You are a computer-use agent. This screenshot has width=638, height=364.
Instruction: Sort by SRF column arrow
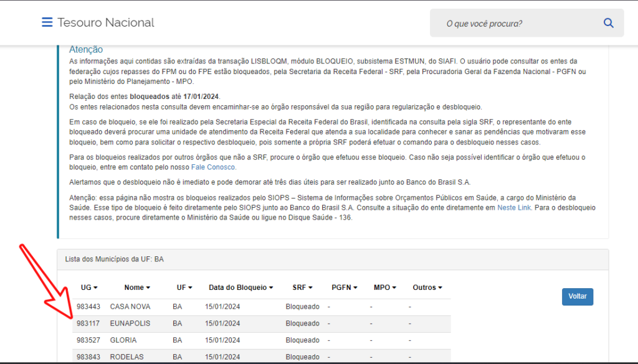pos(310,287)
